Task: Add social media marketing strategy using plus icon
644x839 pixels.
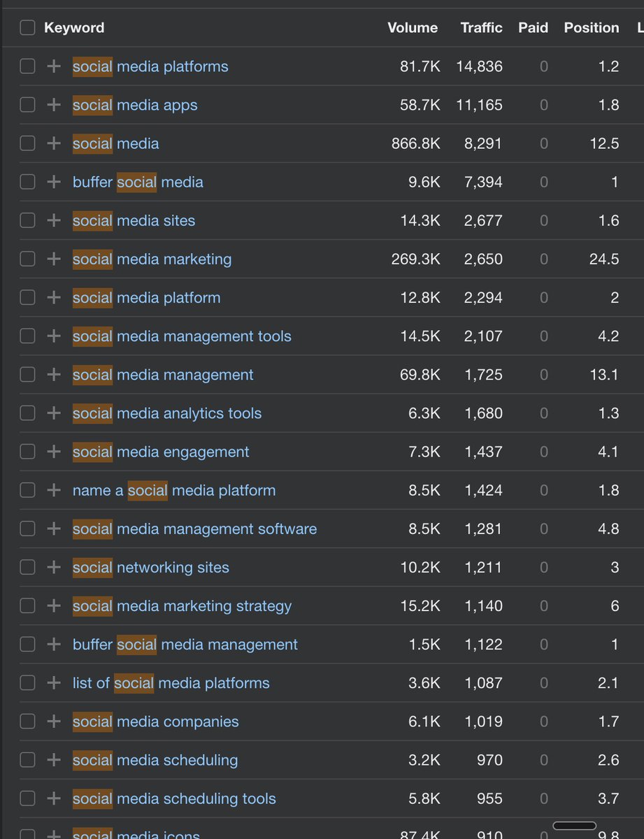Action: (54, 605)
